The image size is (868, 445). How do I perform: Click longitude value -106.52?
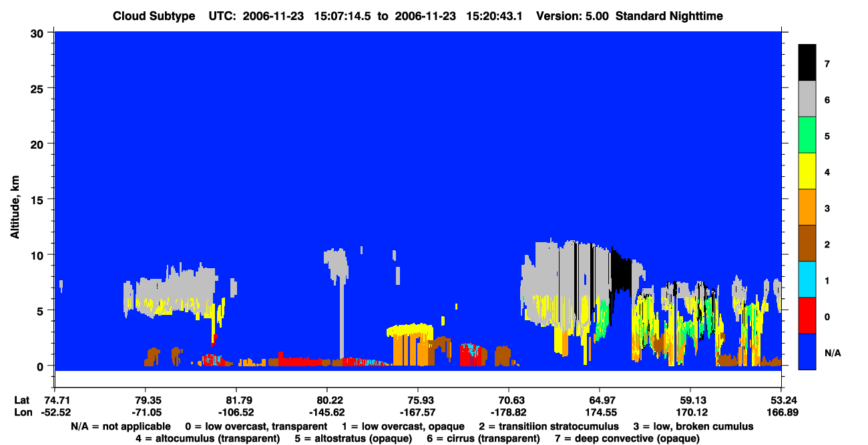tap(236, 412)
